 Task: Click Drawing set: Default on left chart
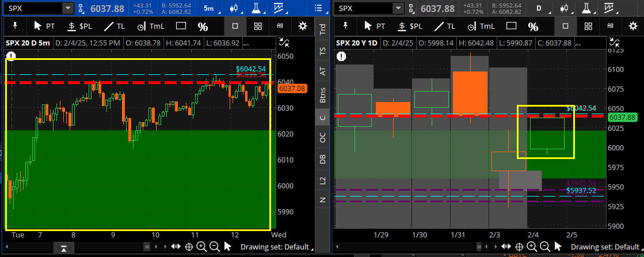(x=273, y=247)
